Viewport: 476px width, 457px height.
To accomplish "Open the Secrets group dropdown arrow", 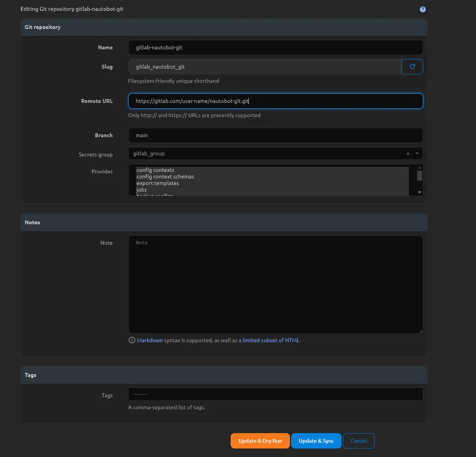I will (417, 153).
